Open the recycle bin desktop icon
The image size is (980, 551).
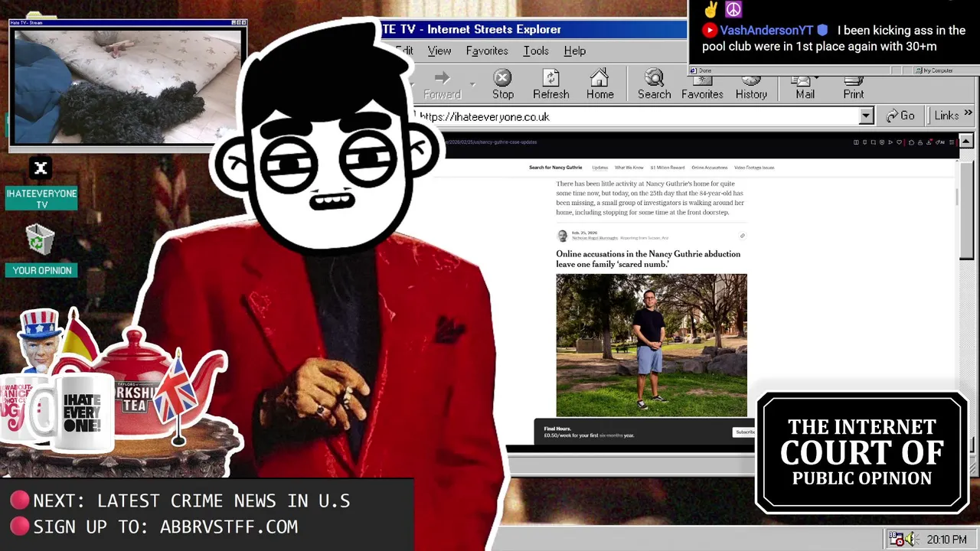point(40,240)
